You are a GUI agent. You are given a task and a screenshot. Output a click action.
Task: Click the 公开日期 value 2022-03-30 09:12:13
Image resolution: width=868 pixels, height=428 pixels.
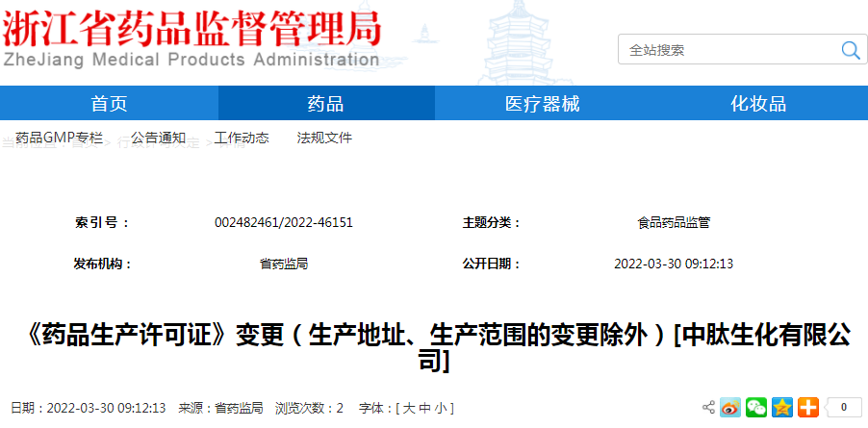point(674,264)
